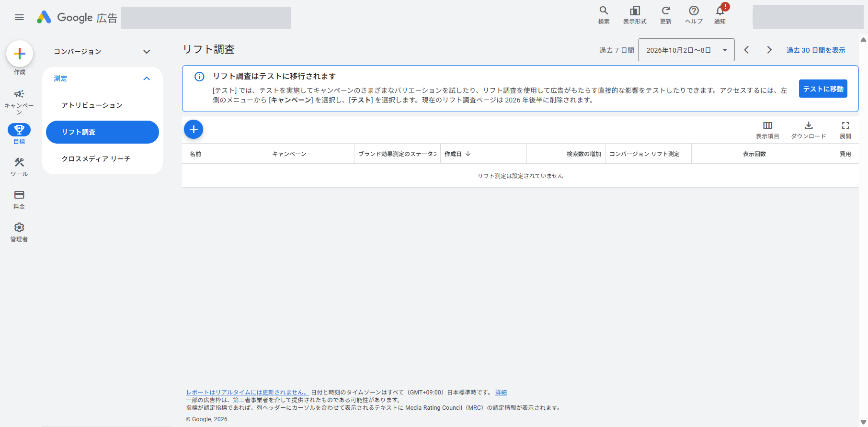Click the テストに移動 button
This screenshot has width=868, height=427.
[x=823, y=89]
